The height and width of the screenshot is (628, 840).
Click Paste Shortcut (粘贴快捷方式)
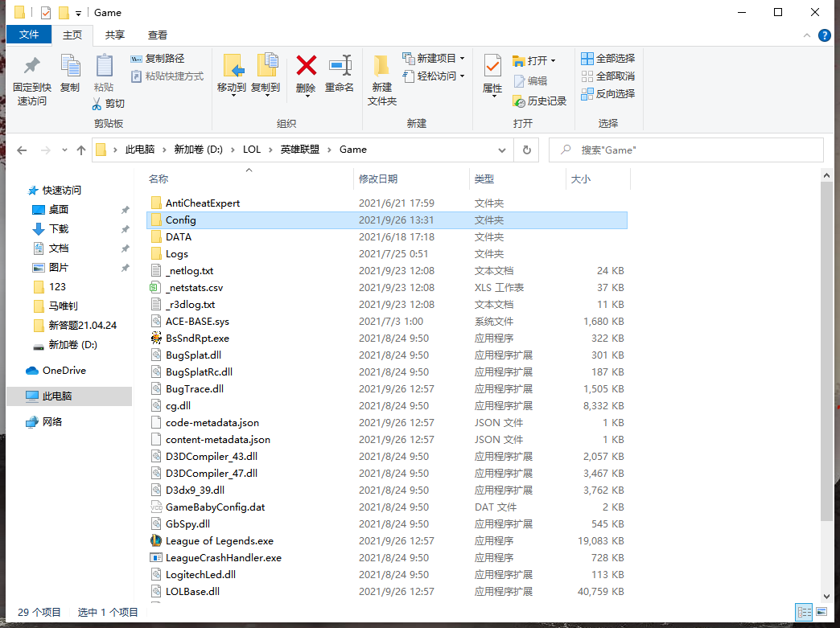pos(167,76)
